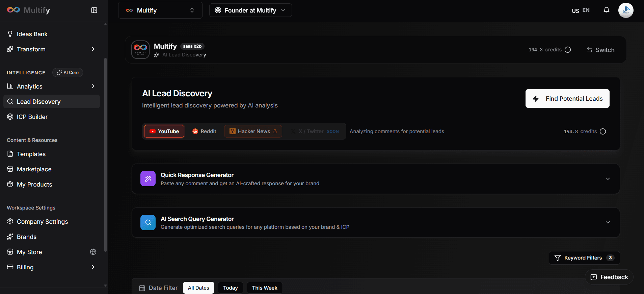Click the Transform sparkle icon
Image resolution: width=644 pixels, height=294 pixels.
10,49
